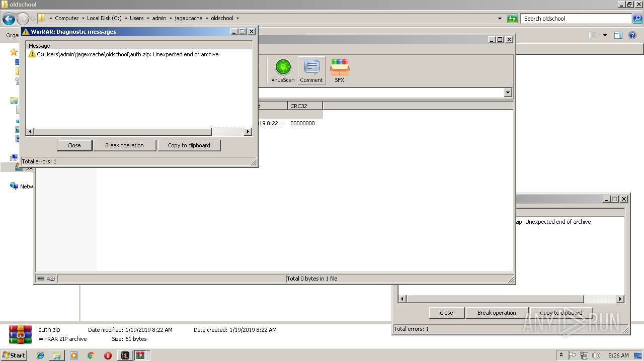644x362 pixels.
Task: Copy front dialog messages to clipboard
Action: [189, 145]
